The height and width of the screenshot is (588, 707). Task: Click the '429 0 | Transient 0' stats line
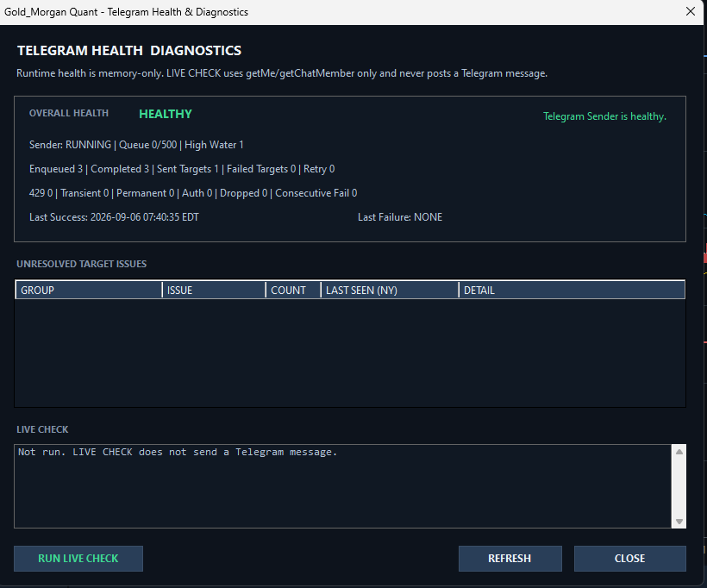point(193,193)
